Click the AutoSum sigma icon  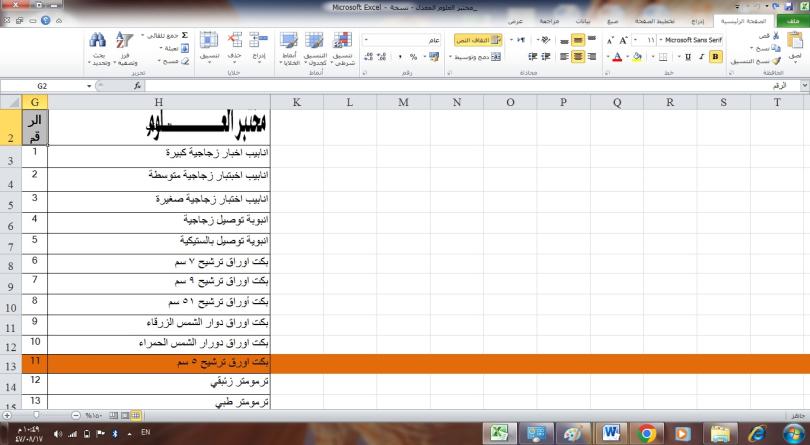pos(184,35)
